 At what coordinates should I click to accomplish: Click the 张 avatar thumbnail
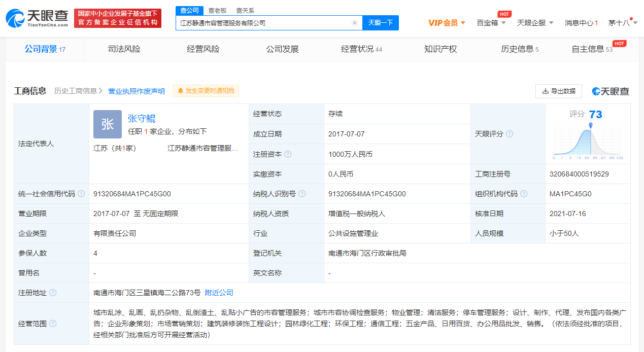tap(108, 124)
